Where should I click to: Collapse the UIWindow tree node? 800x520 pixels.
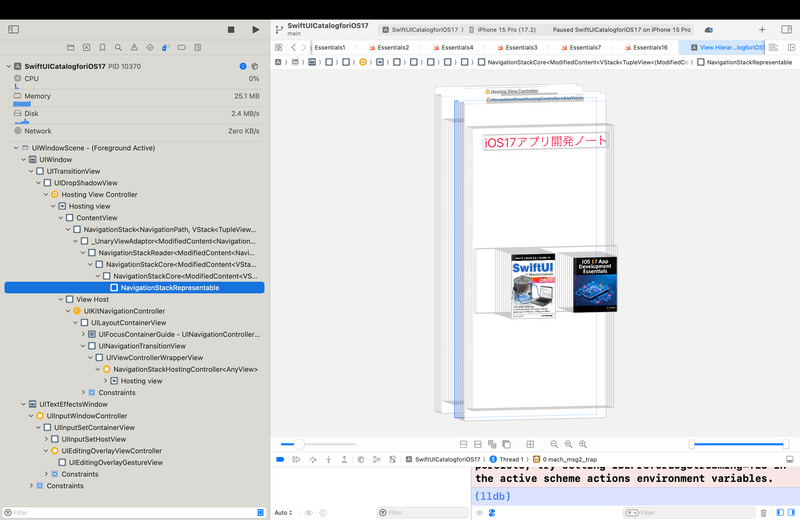click(24, 160)
